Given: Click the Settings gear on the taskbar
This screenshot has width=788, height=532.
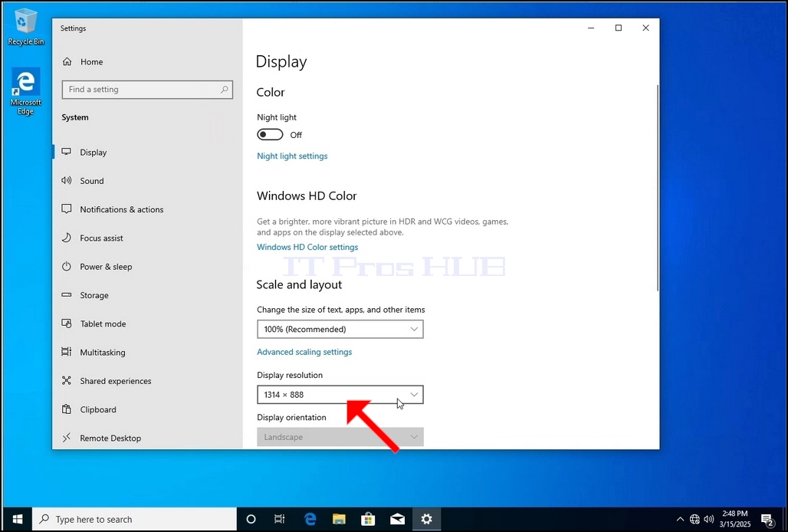Looking at the screenshot, I should (427, 519).
